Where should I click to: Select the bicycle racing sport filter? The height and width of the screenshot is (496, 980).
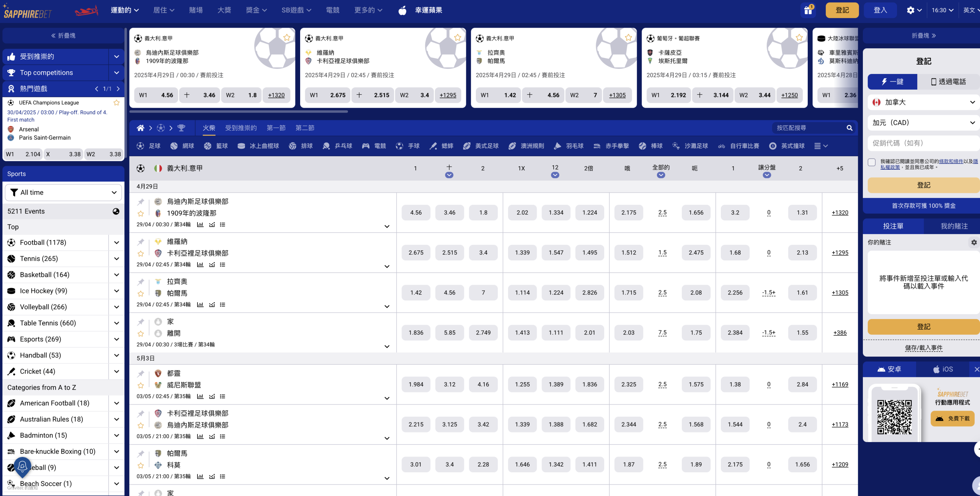point(738,146)
